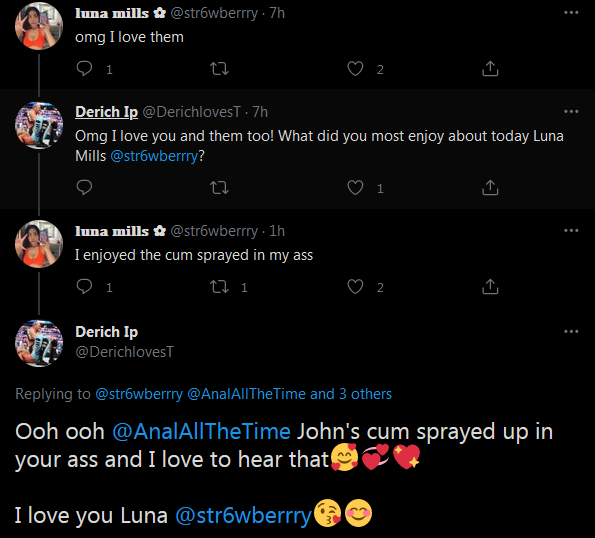Image resolution: width=595 pixels, height=538 pixels.
Task: Like the "omg I love them" tweet
Action: click(355, 69)
